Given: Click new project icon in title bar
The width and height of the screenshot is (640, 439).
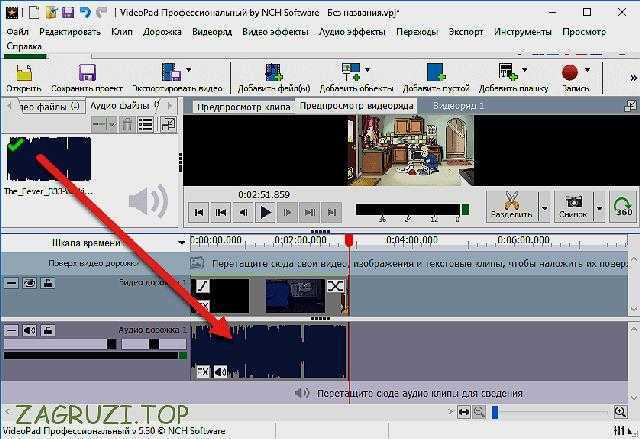Looking at the screenshot, I should [34, 12].
